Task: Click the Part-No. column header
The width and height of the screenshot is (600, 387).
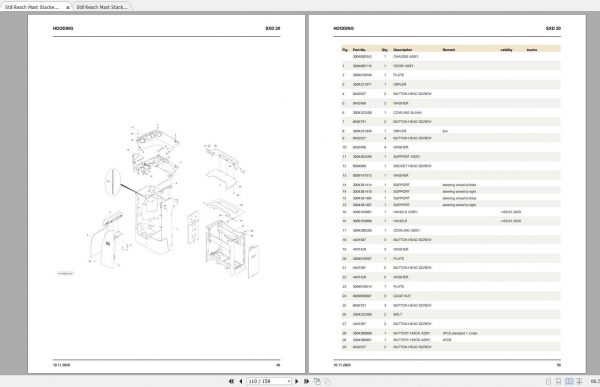Action: coord(359,50)
